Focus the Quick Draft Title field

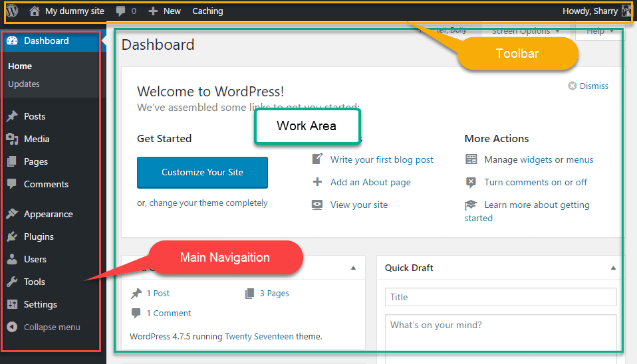[501, 297]
